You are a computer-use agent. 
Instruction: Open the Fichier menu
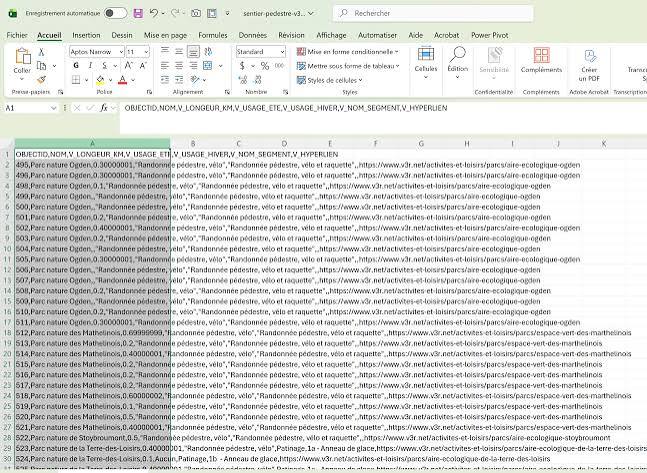tap(17, 35)
